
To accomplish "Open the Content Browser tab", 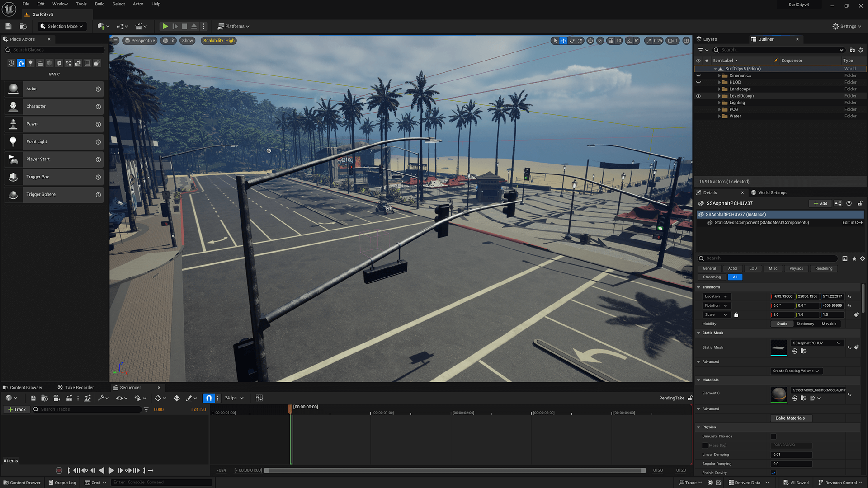I will 23,388.
